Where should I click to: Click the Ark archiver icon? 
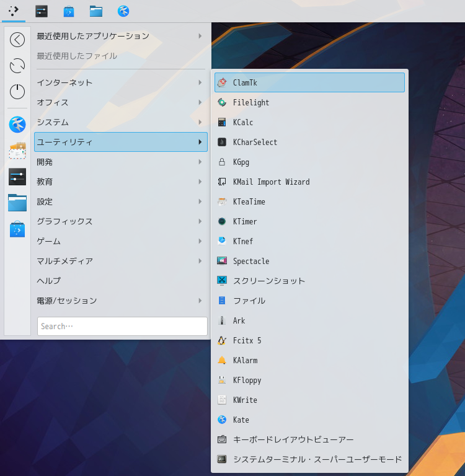(222, 320)
